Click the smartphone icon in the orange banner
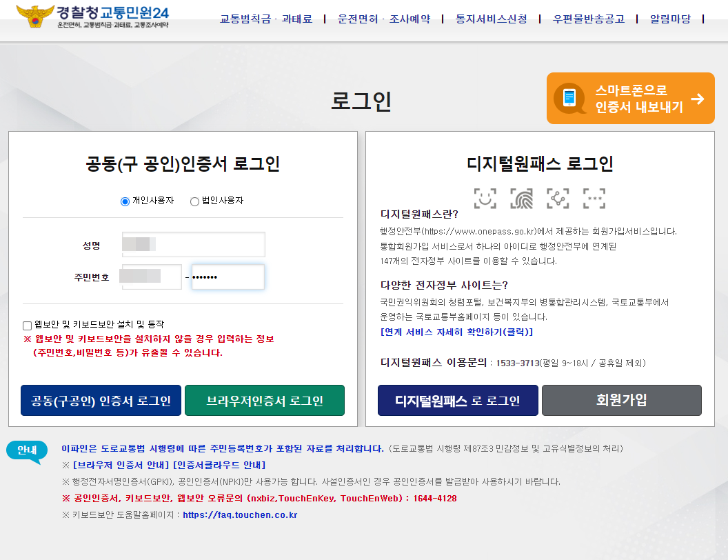The height and width of the screenshot is (560, 728). (x=568, y=97)
